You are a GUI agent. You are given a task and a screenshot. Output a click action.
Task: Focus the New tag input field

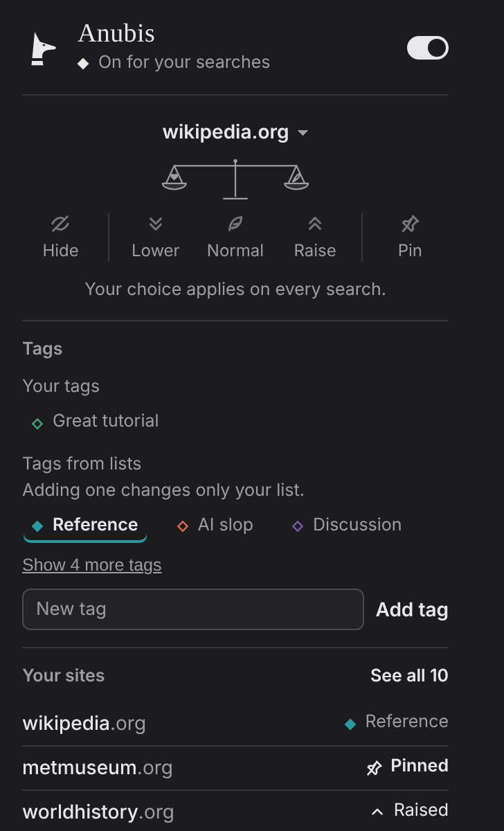point(193,609)
